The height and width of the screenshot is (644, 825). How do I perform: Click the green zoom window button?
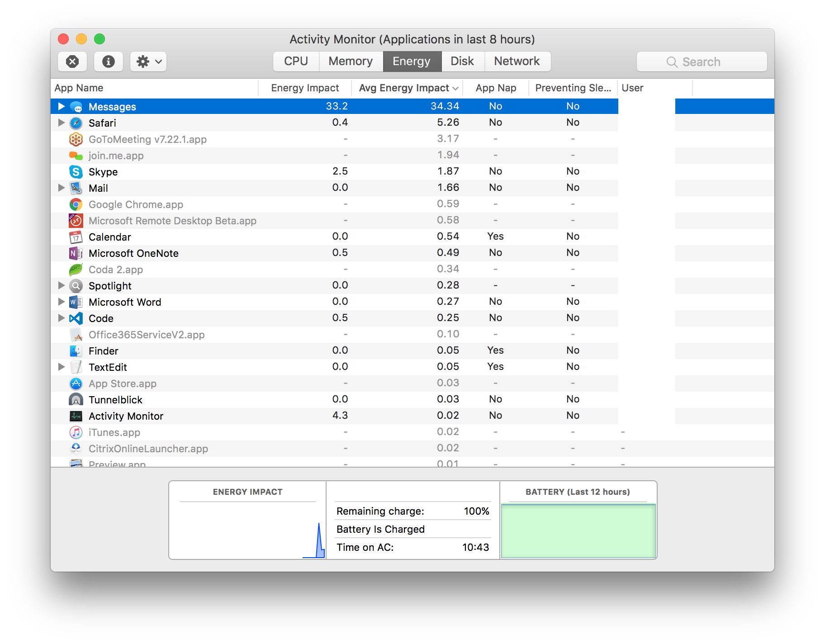click(x=100, y=39)
